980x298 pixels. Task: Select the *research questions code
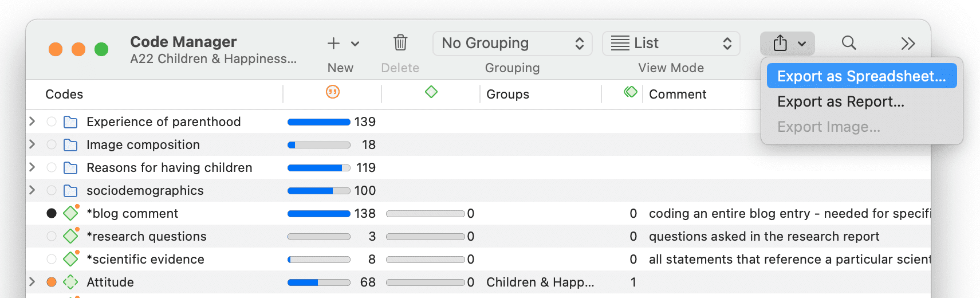click(147, 236)
